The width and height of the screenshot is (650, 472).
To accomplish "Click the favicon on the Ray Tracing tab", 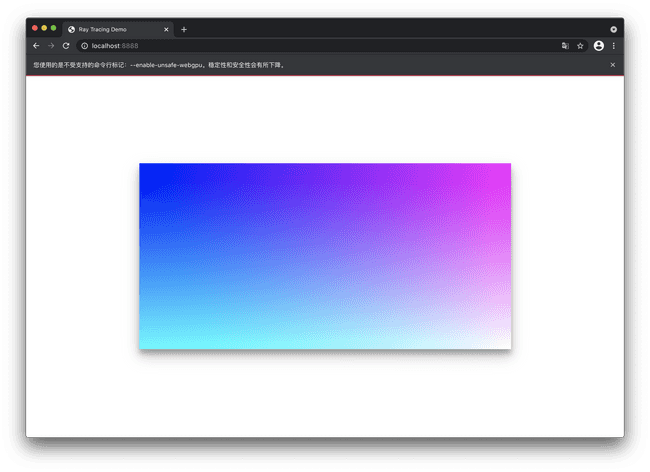I will (71, 29).
